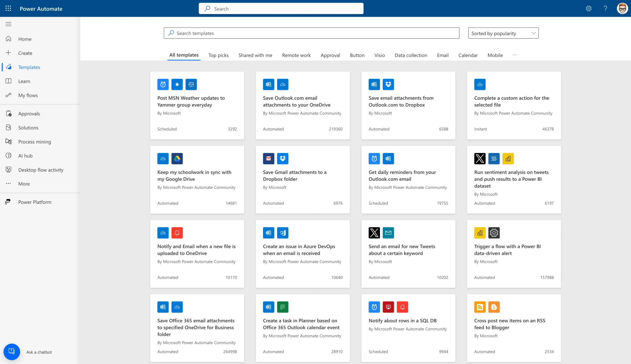
Task: Switch to the Email category tab
Action: (442, 55)
